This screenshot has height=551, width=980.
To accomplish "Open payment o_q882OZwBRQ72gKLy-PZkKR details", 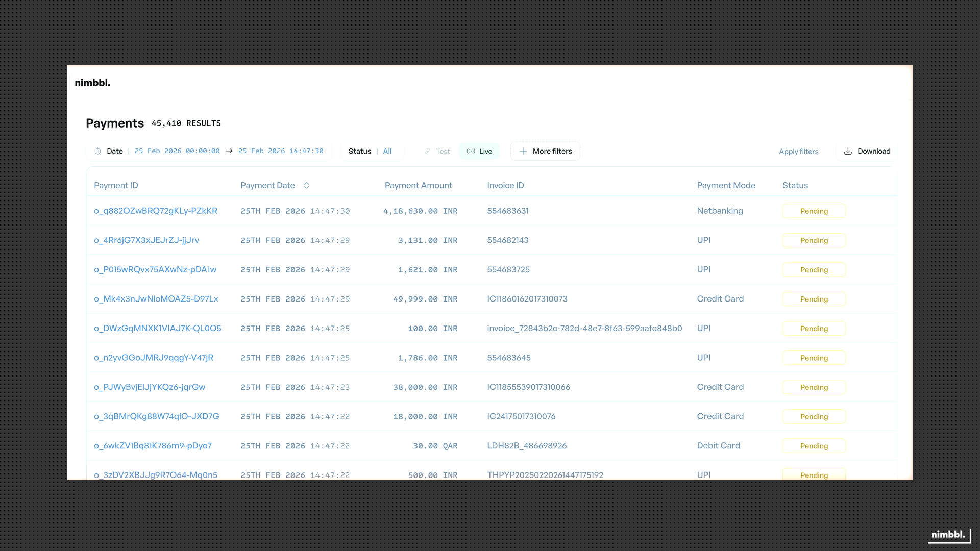I will 156,211.
